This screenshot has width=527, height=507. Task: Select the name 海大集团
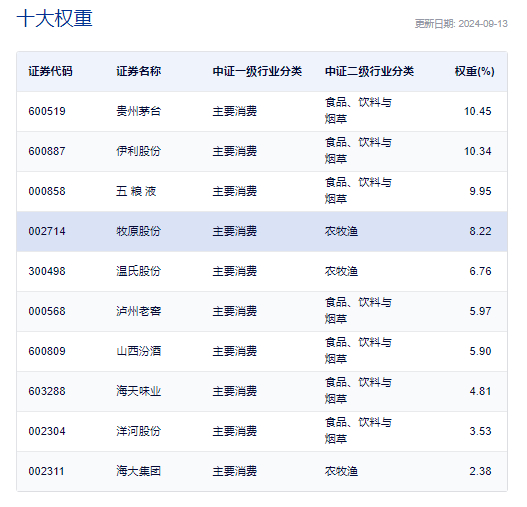(138, 471)
